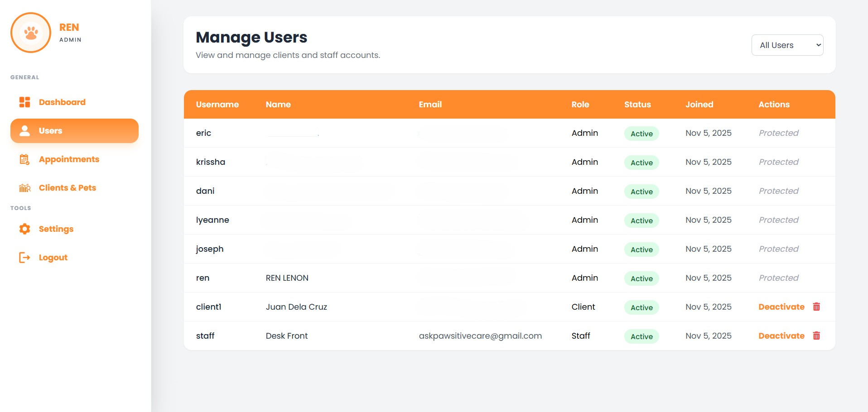Screen dimensions: 868x412
Task: Toggle the Active badge for user ren
Action: click(641, 278)
